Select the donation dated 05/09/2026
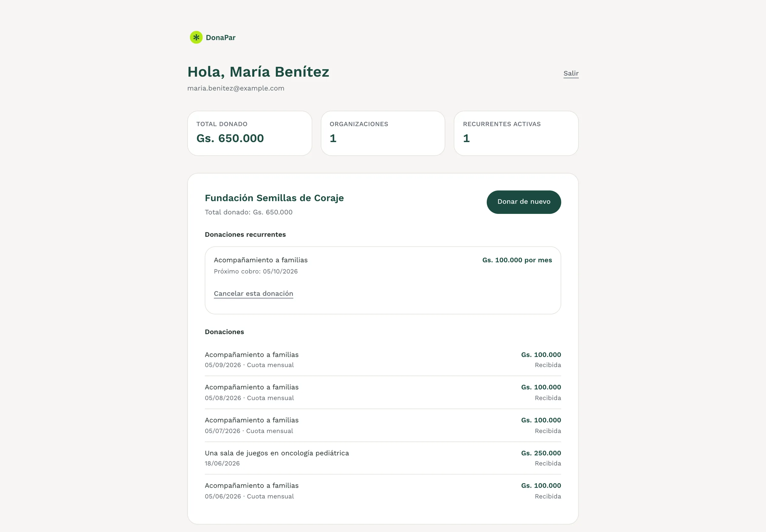The image size is (766, 532). (383, 360)
